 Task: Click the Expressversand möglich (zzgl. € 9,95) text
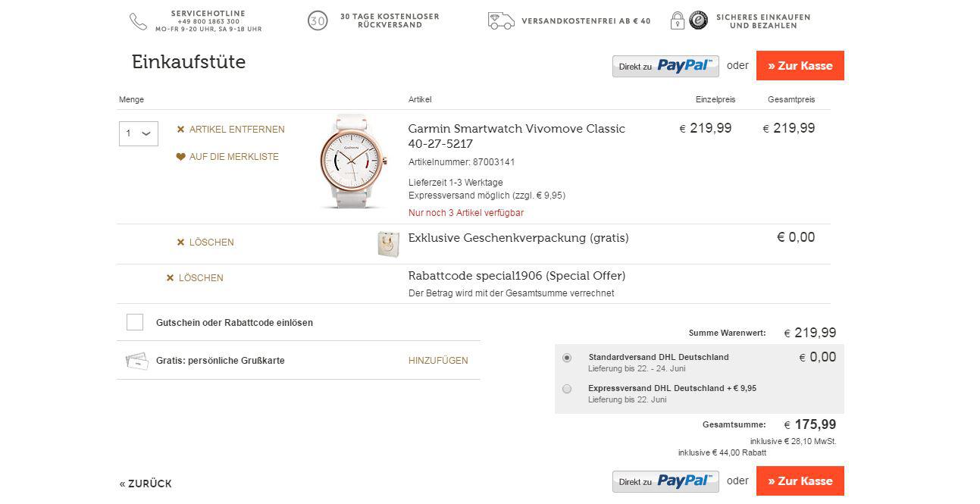487,196
